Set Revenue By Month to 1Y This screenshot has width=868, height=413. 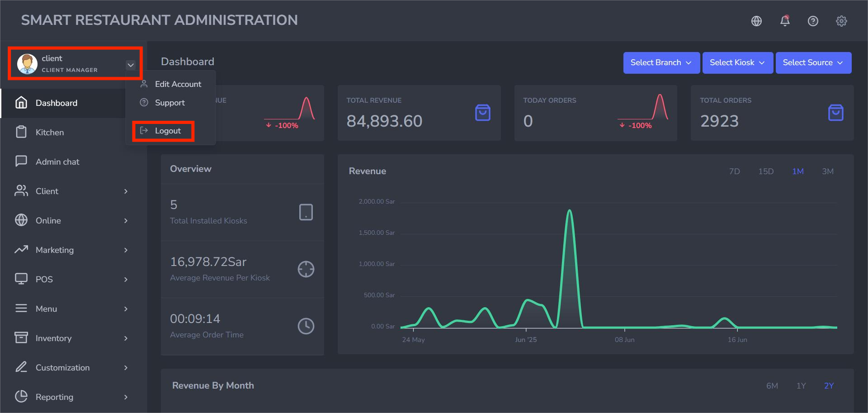801,386
